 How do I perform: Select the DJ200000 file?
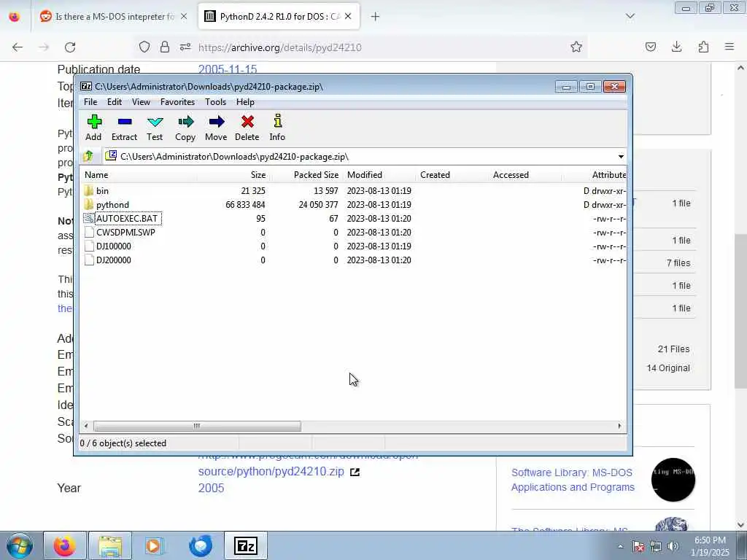113,260
